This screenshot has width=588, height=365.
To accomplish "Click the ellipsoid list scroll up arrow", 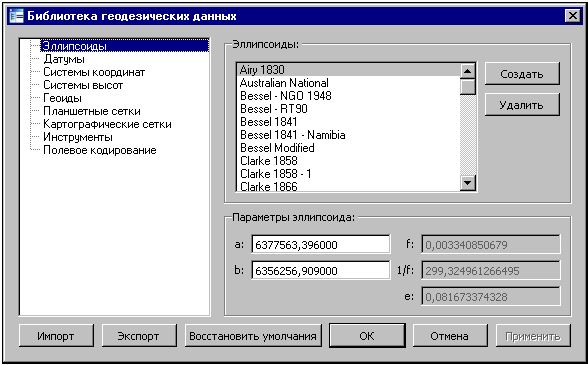I will (x=468, y=71).
